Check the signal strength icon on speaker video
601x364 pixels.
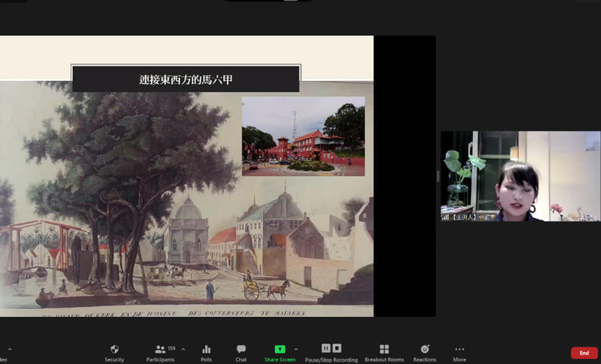point(445,218)
